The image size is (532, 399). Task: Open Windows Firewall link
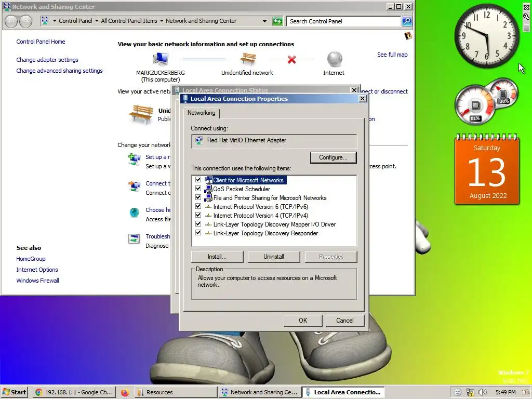tap(37, 281)
